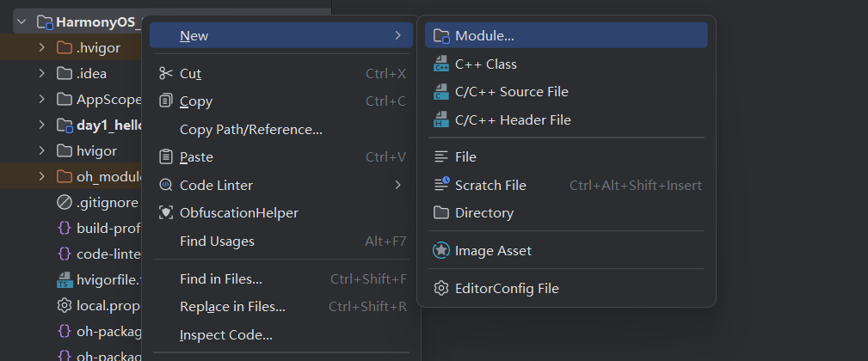The width and height of the screenshot is (868, 361).
Task: Create a C/C++ Source File
Action: (566, 92)
